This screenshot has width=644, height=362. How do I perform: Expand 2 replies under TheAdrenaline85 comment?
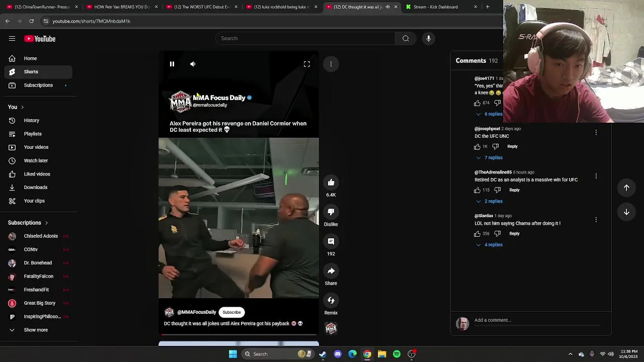tap(489, 201)
